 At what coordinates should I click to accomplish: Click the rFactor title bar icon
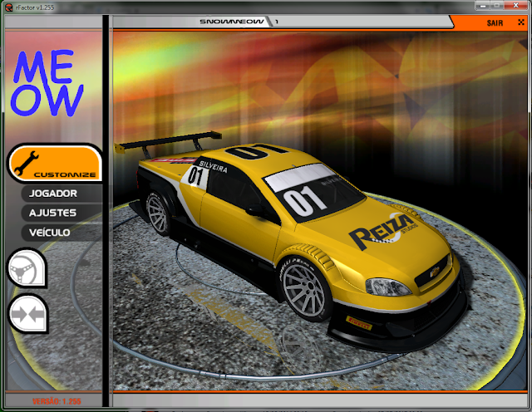point(9,7)
